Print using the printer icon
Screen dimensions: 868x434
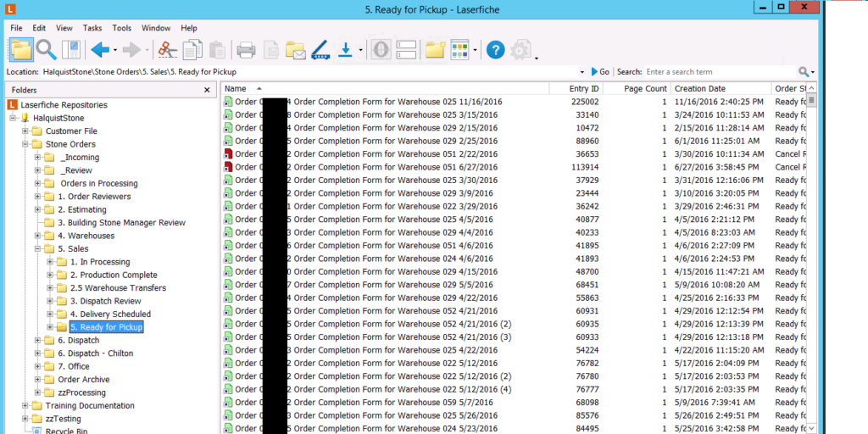(x=246, y=50)
